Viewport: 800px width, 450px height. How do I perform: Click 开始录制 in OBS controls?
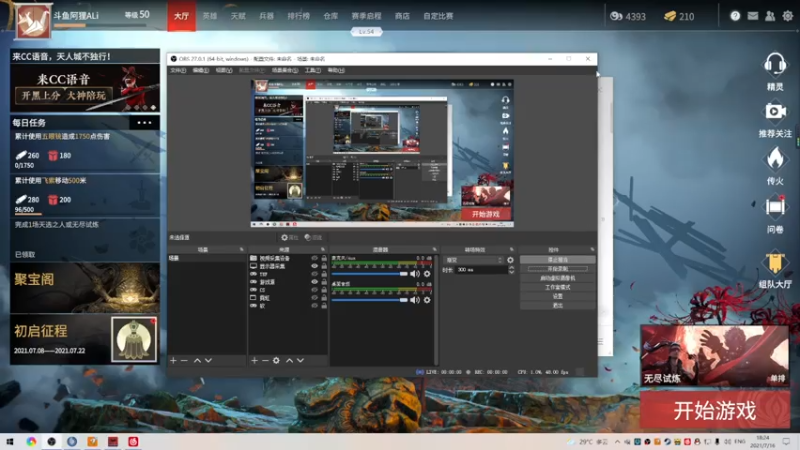click(557, 268)
